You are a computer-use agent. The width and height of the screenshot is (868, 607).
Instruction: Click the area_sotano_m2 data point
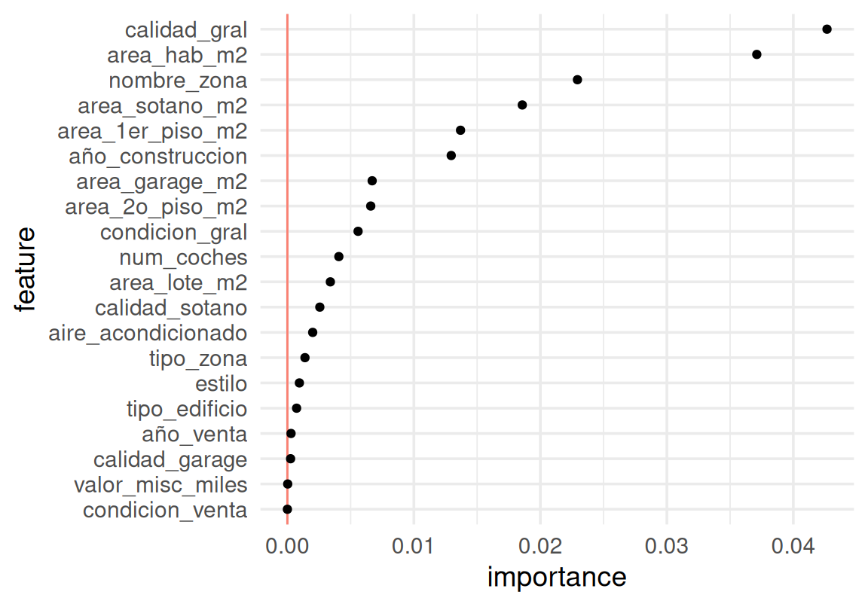point(522,105)
